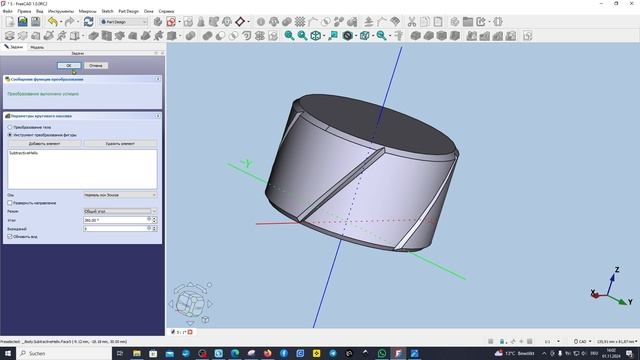
Task: Open the 'Режим' mode dropdown
Action: pos(120,211)
